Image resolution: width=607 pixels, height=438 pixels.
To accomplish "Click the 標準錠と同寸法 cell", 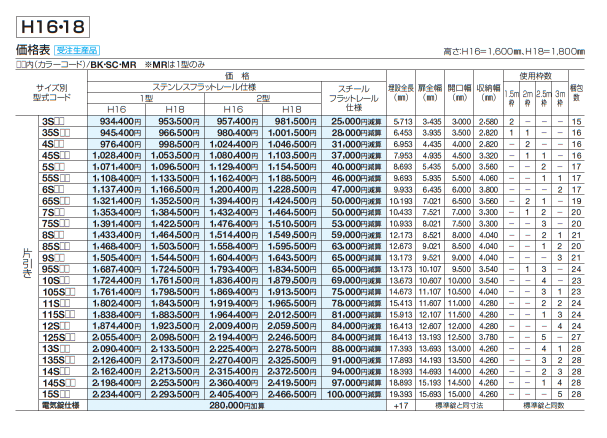I will coord(459,405).
